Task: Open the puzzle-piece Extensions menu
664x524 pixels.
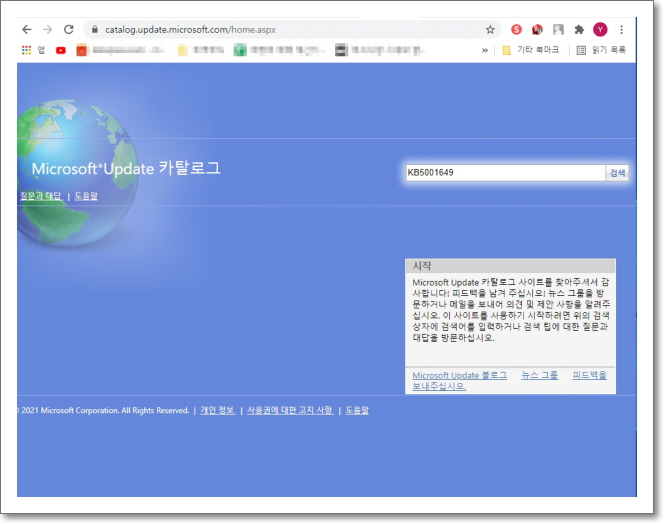Action: (x=579, y=29)
